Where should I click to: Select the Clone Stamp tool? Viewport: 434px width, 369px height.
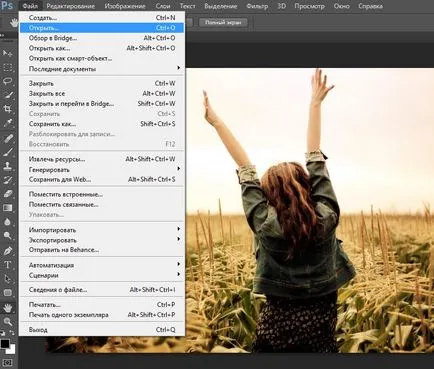click(x=7, y=166)
